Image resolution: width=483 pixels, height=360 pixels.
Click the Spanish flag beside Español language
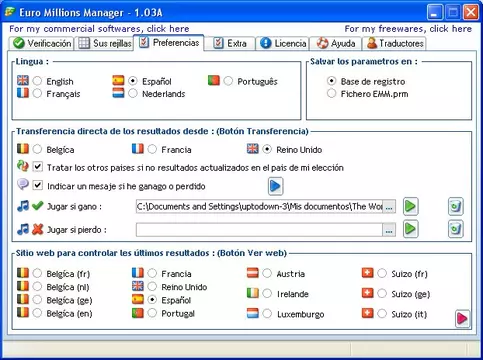coord(118,80)
